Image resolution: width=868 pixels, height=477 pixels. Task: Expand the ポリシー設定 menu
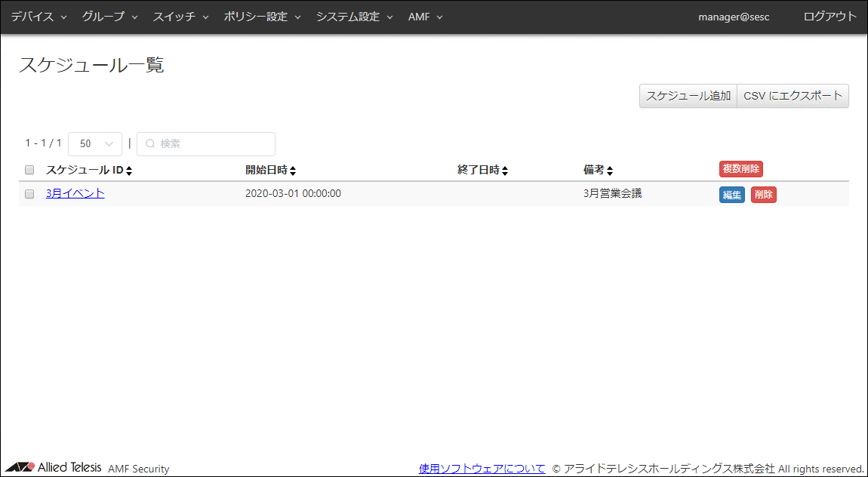click(x=262, y=17)
